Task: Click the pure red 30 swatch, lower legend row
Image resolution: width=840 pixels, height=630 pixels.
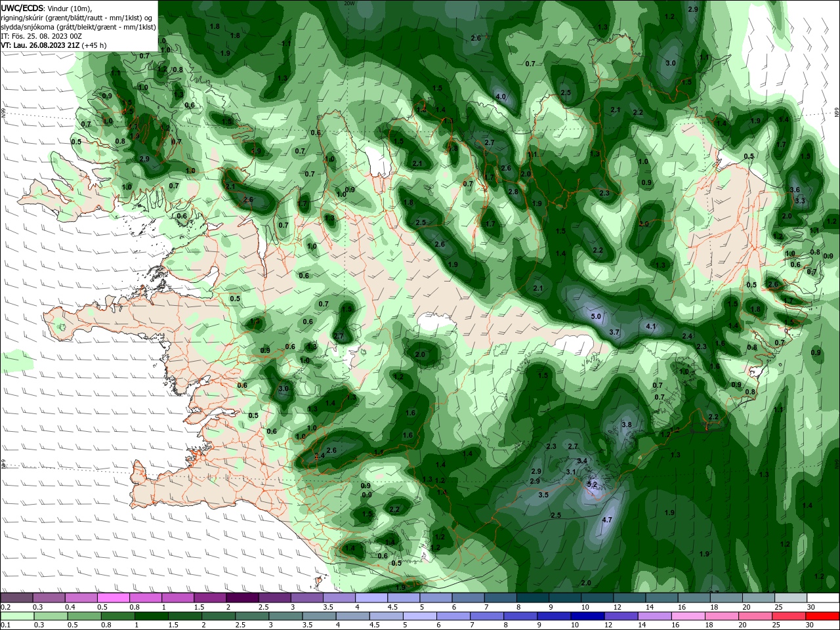Action: click(823, 616)
